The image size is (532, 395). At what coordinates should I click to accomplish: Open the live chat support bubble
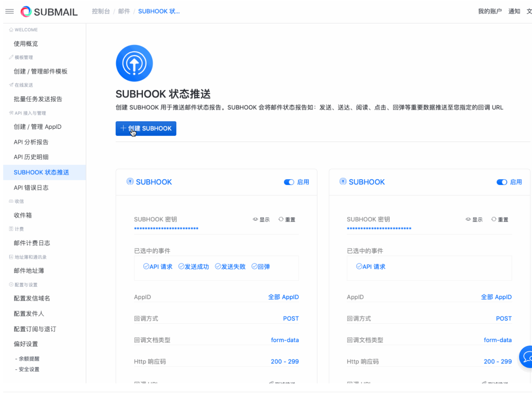tap(527, 357)
